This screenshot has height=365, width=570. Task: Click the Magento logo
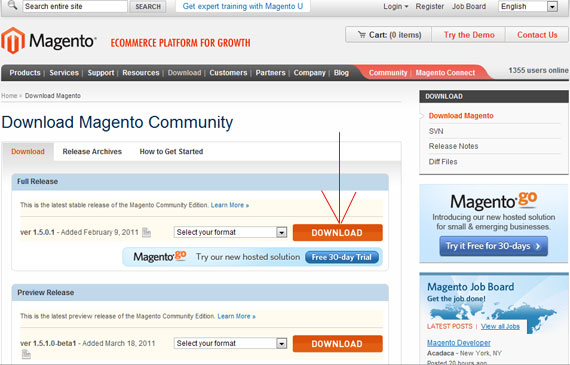(49, 40)
